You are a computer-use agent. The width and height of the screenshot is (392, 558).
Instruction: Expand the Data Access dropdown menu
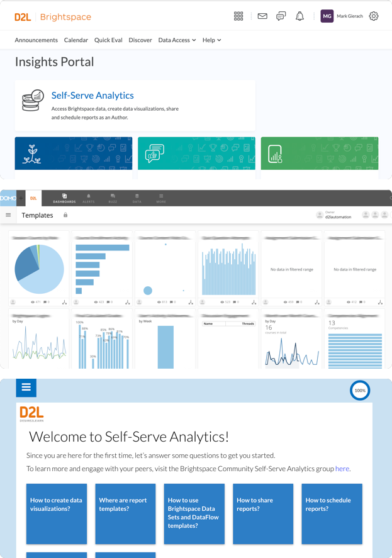[177, 40]
